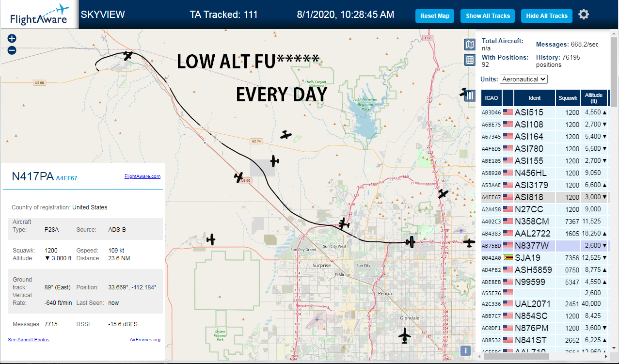Select selected aircraft icon at end of black track
This screenshot has width=619, height=364.
point(411,241)
